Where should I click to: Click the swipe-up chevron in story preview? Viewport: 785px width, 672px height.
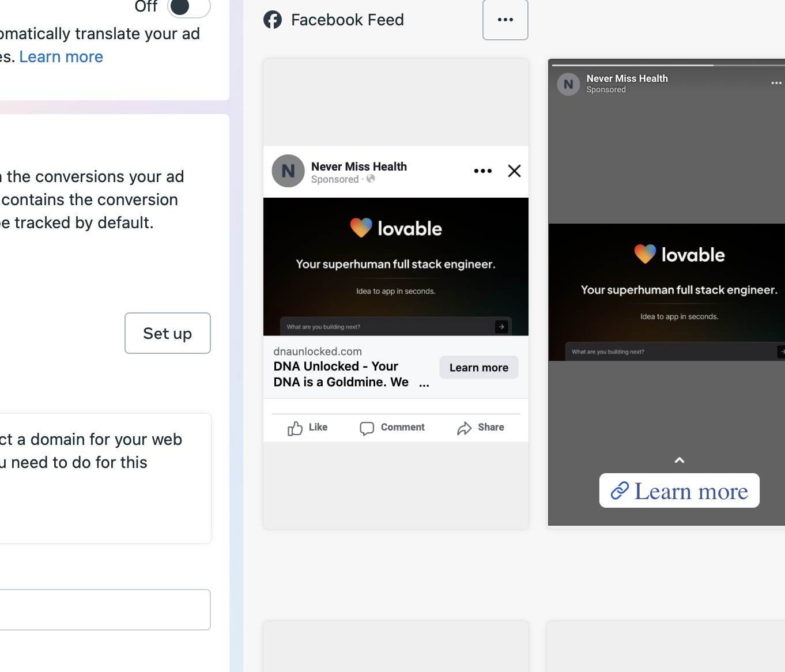[x=680, y=460]
